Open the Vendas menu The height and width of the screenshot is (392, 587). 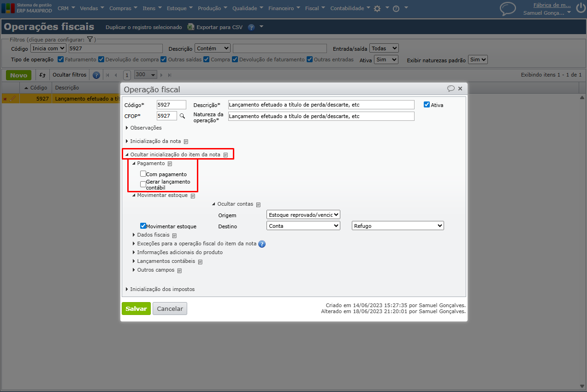[x=92, y=8]
